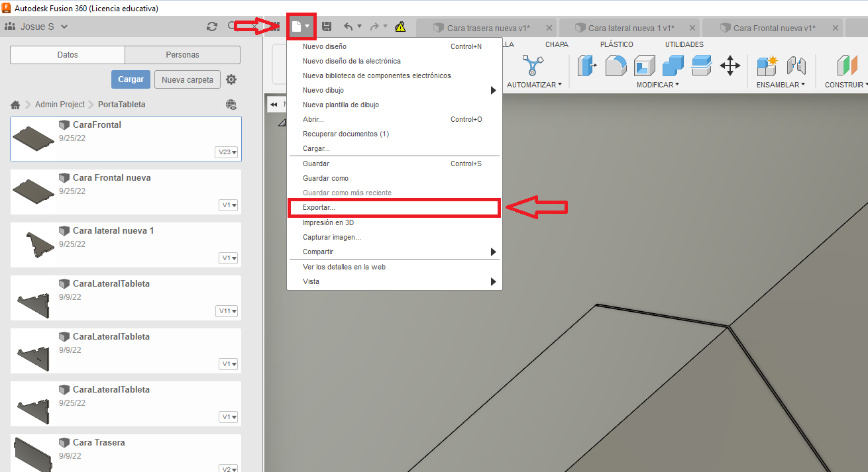Switch to the Datos tab
This screenshot has width=868, height=472.
tap(68, 55)
